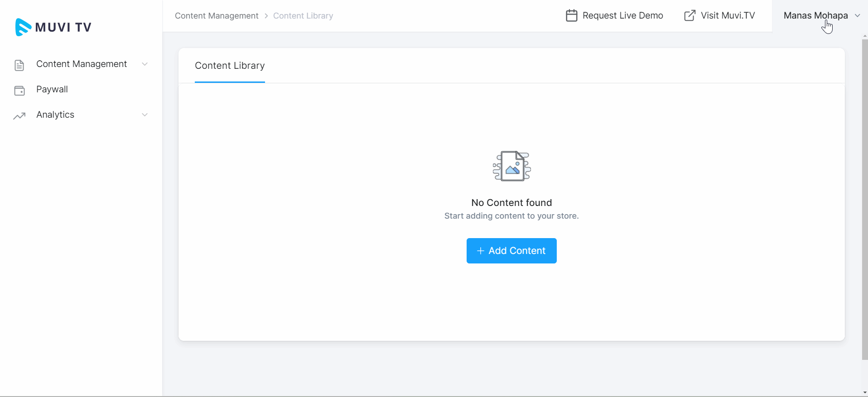The image size is (868, 397).
Task: Click the external link icon for Muvi.TV
Action: coord(690,16)
